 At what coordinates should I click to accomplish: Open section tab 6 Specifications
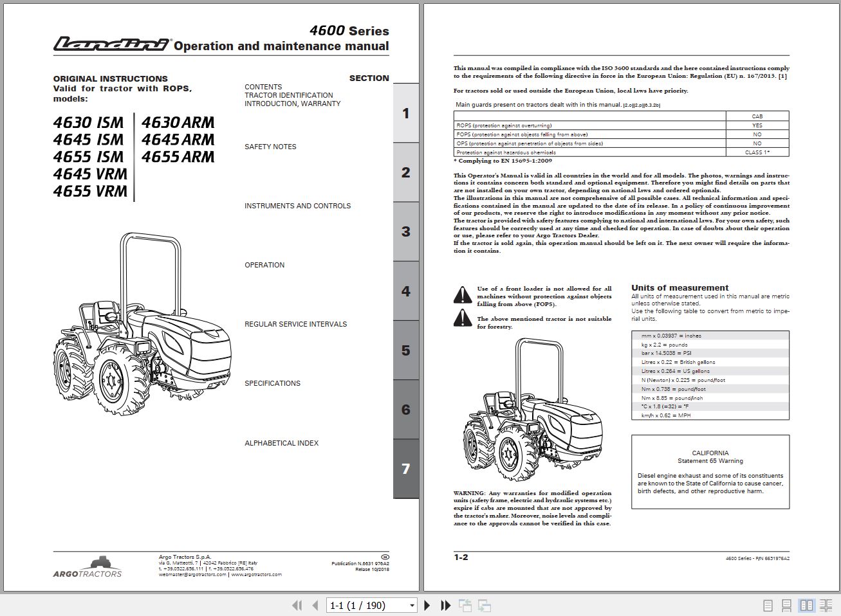pos(406,410)
